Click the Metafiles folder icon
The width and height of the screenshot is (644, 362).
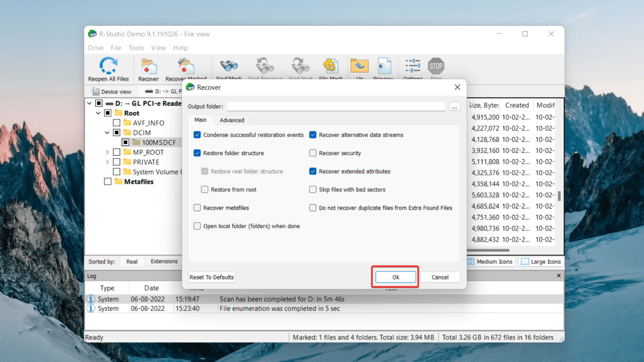click(x=118, y=182)
